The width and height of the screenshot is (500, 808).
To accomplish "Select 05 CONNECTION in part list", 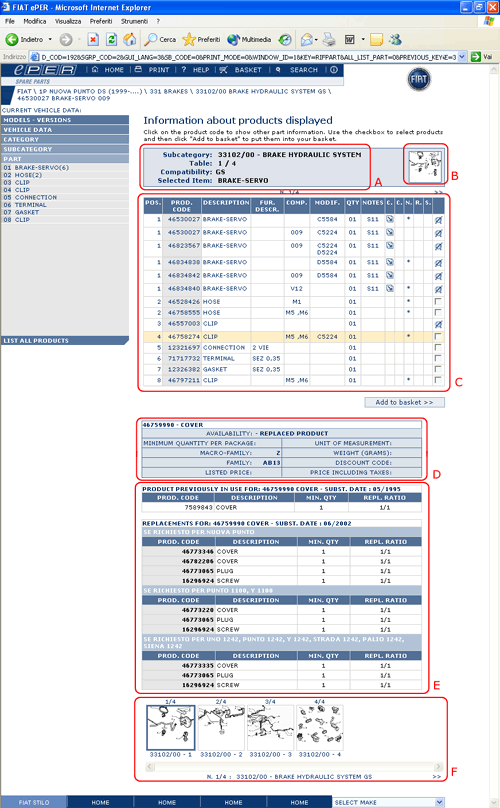I will pyautogui.click(x=30, y=197).
